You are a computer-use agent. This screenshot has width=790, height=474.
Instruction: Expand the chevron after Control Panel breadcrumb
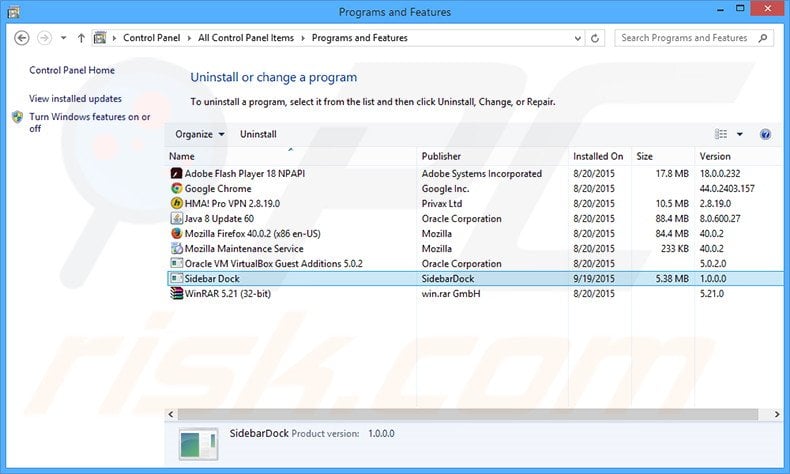(x=189, y=38)
